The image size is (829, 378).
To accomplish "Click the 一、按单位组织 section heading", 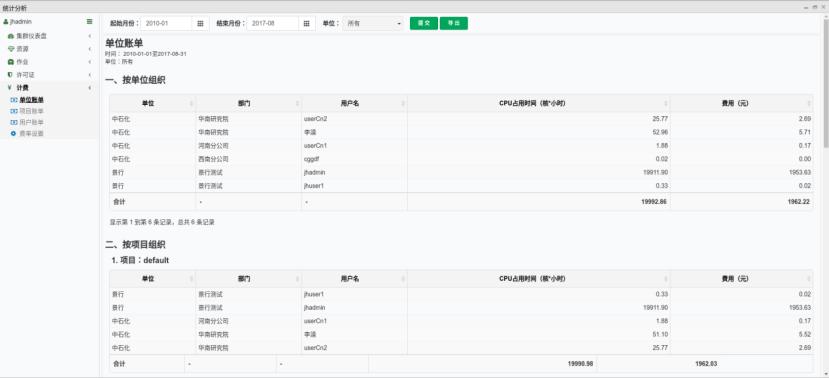I will coord(135,80).
